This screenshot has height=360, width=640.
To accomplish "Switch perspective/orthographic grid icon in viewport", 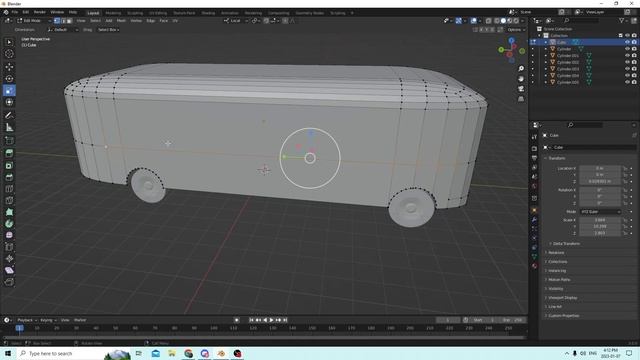I will [x=521, y=99].
